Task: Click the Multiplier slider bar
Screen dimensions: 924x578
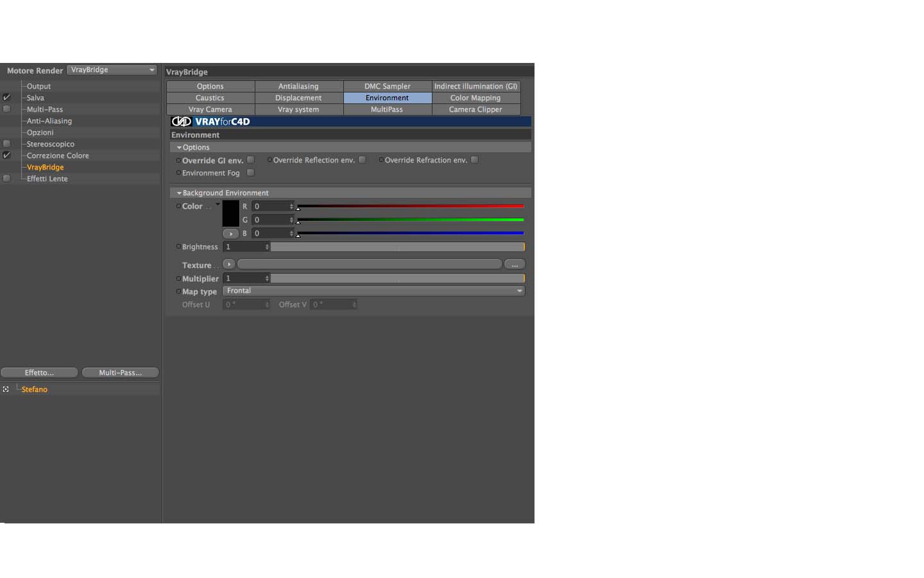Action: click(x=397, y=278)
